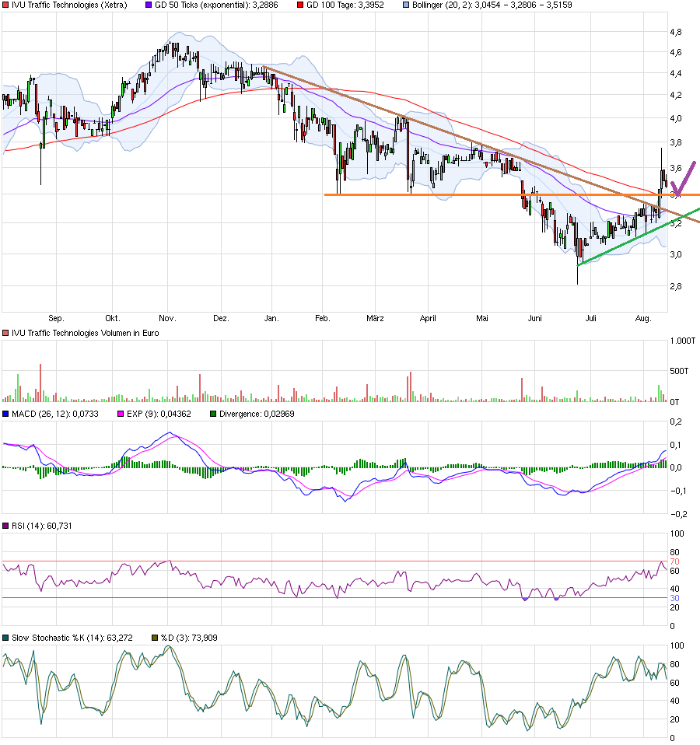The image size is (700, 745).
Task: Select the Slow Stochastic %K legend icon
Action: (x=6, y=636)
